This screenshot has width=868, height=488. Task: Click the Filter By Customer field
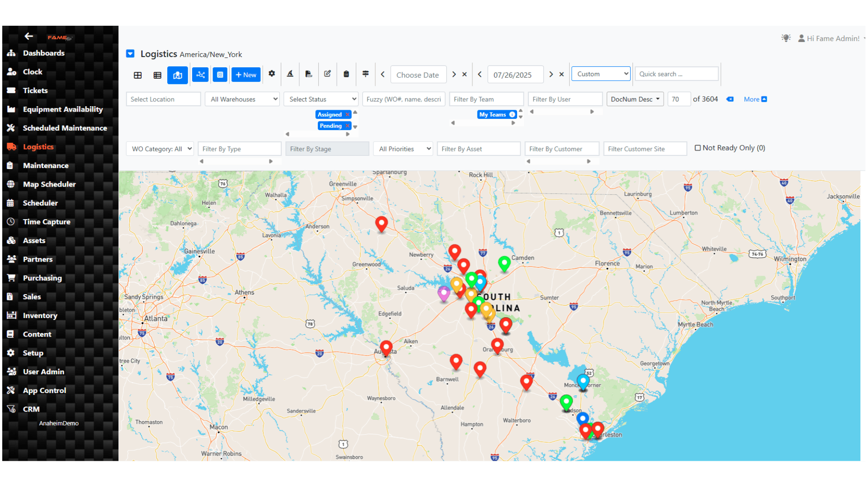[x=562, y=149]
